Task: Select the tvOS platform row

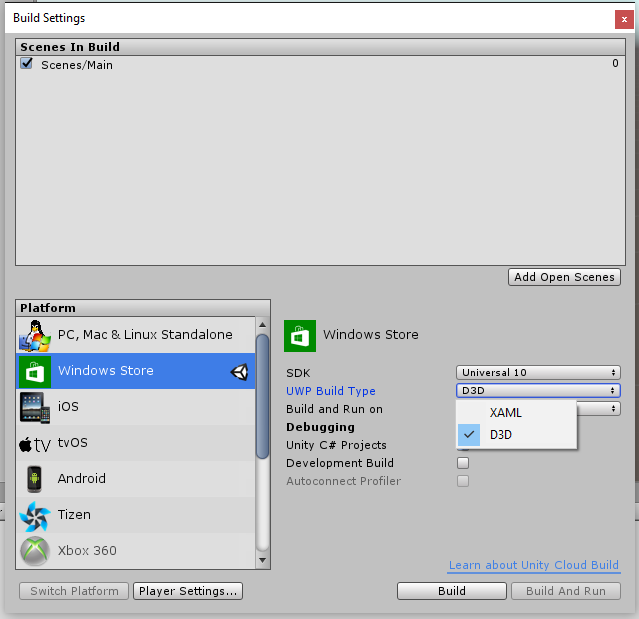Action: (136, 443)
